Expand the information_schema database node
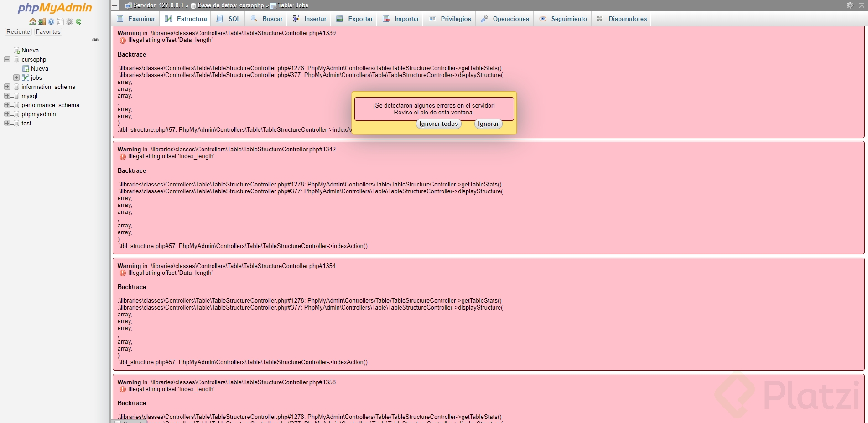 (x=7, y=87)
